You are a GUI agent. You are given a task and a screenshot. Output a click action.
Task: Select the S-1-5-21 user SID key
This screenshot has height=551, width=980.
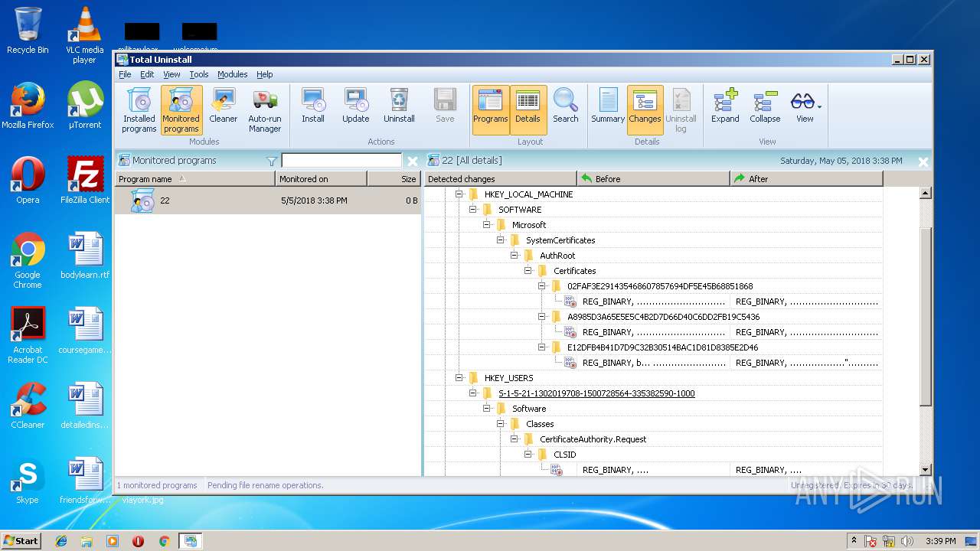596,393
